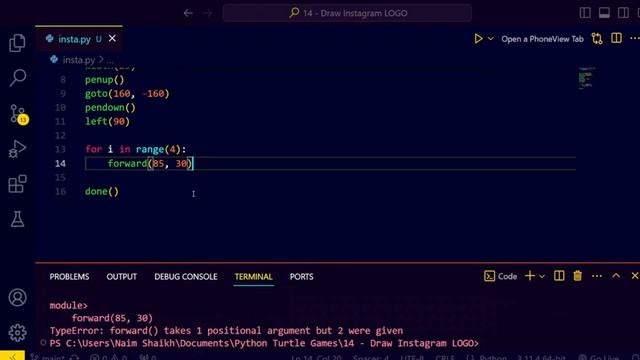Close the insta.py tab
Viewport: 640px width, 360px height.
coord(112,38)
